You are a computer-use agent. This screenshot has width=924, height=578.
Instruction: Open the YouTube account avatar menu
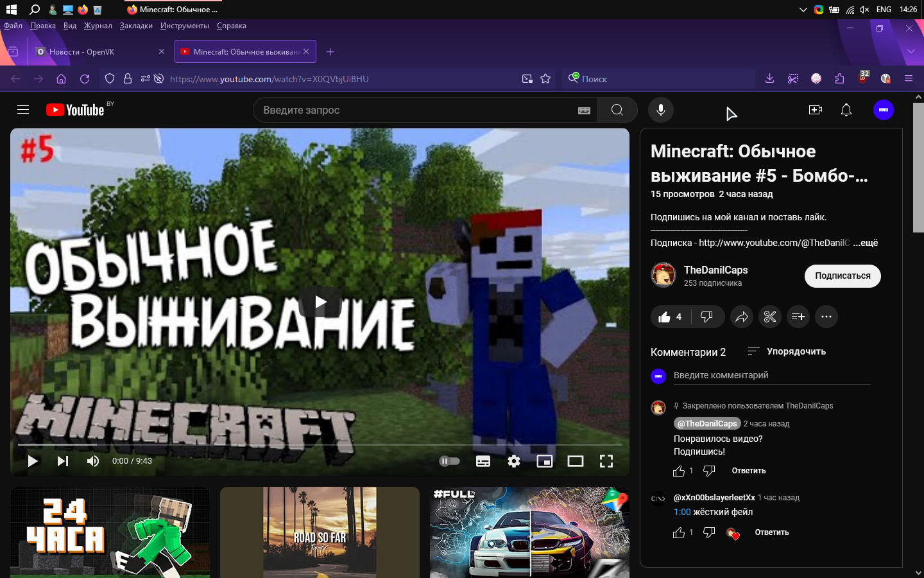884,110
